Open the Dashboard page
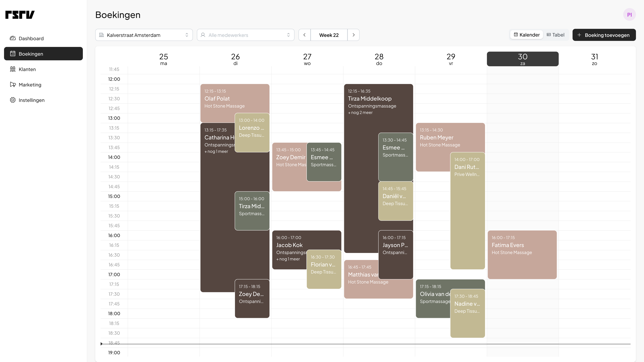Screen dimensions: 644x362 tap(43, 38)
